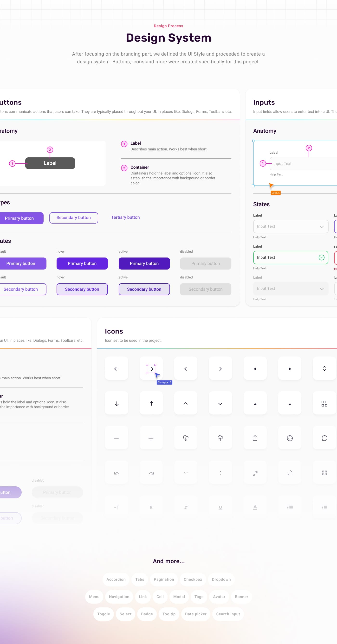Screen dimensions: 337x644
Task: Select the right arrow icon with selection handles
Action: tap(151, 369)
